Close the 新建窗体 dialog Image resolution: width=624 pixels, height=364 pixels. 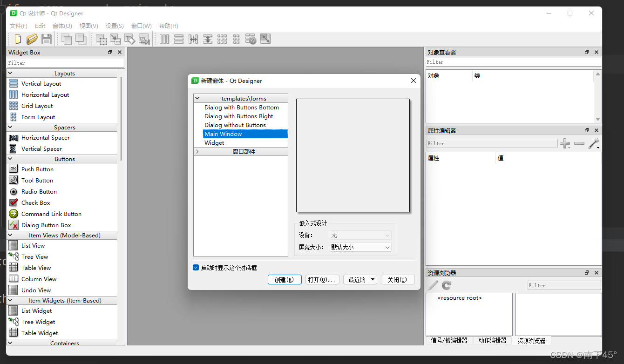tap(413, 81)
